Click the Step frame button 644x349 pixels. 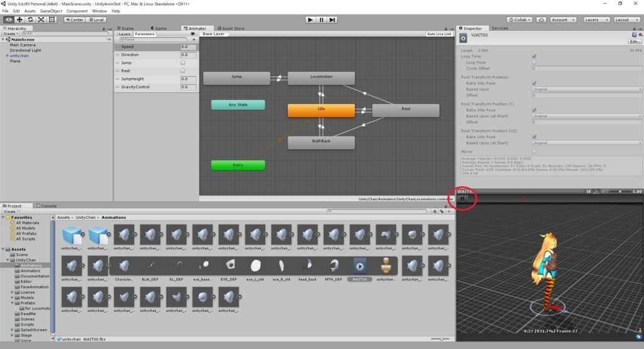point(332,19)
